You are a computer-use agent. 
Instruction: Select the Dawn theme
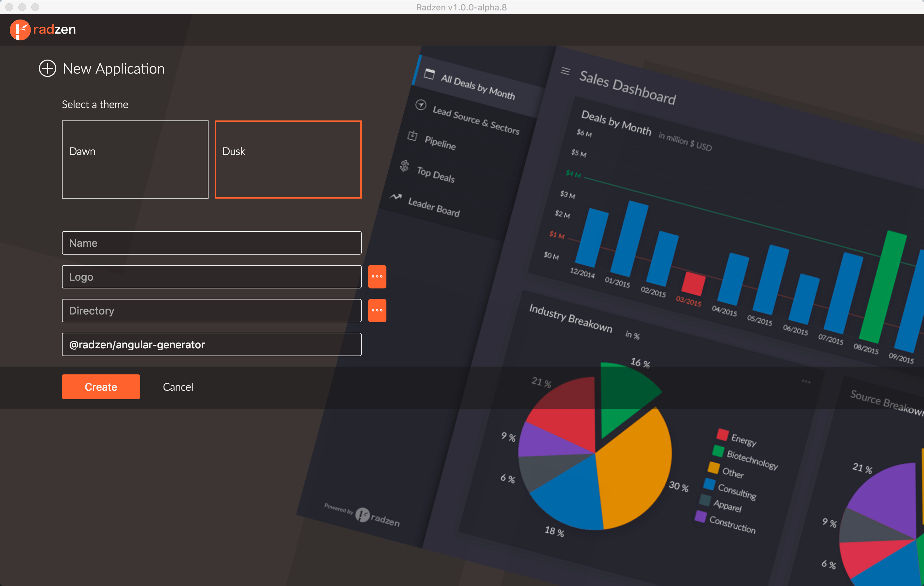coord(135,160)
